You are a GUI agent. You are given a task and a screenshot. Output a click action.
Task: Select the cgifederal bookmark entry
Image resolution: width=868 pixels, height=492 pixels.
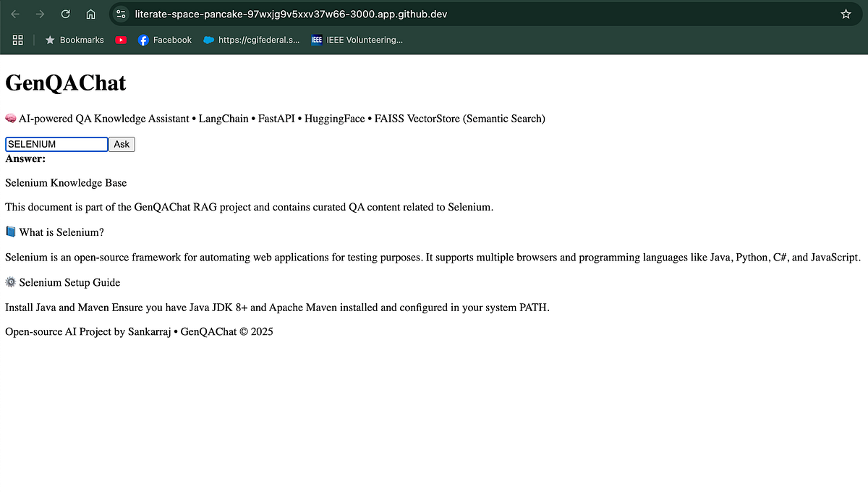[x=251, y=40]
